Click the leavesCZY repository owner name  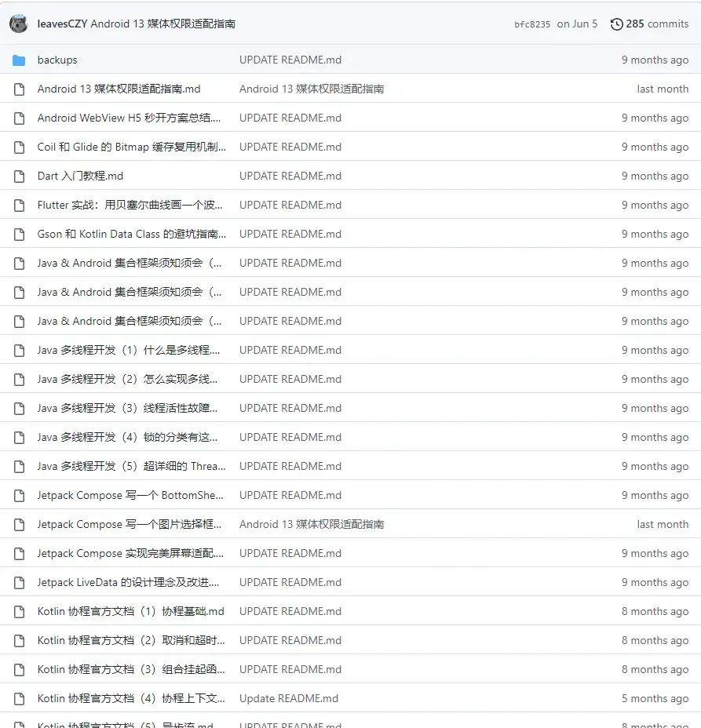coord(63,24)
